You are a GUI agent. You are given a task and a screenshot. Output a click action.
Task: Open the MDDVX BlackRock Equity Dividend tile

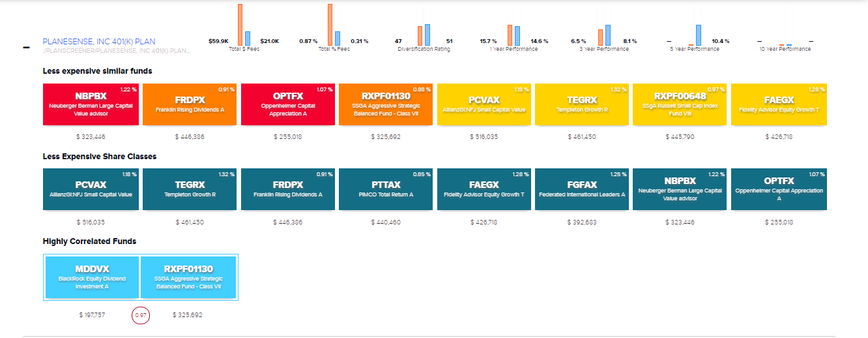click(x=92, y=277)
